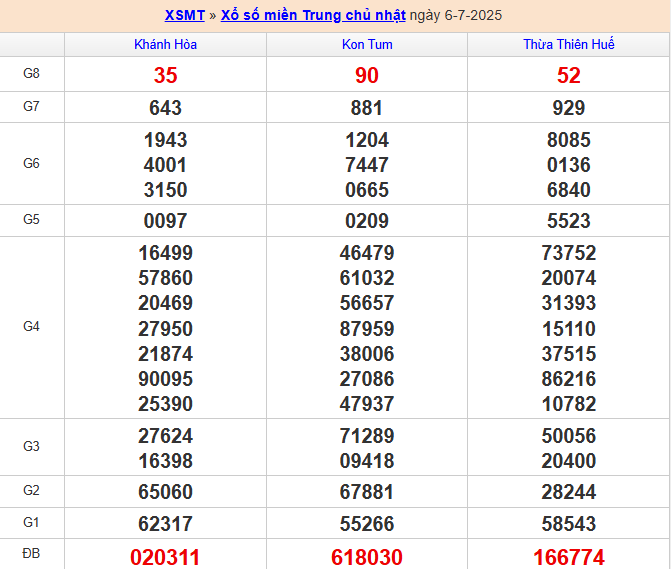Click G5 number 0097

166,221
